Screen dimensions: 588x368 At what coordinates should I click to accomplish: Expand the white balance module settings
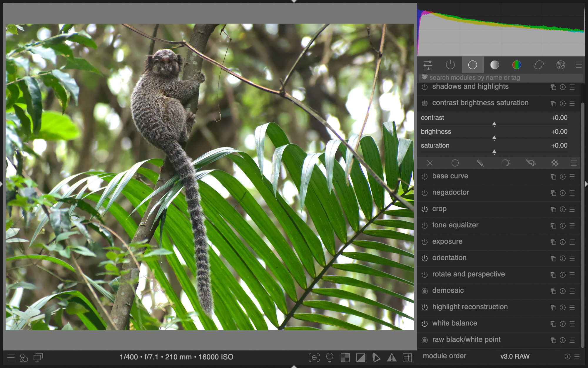(454, 323)
